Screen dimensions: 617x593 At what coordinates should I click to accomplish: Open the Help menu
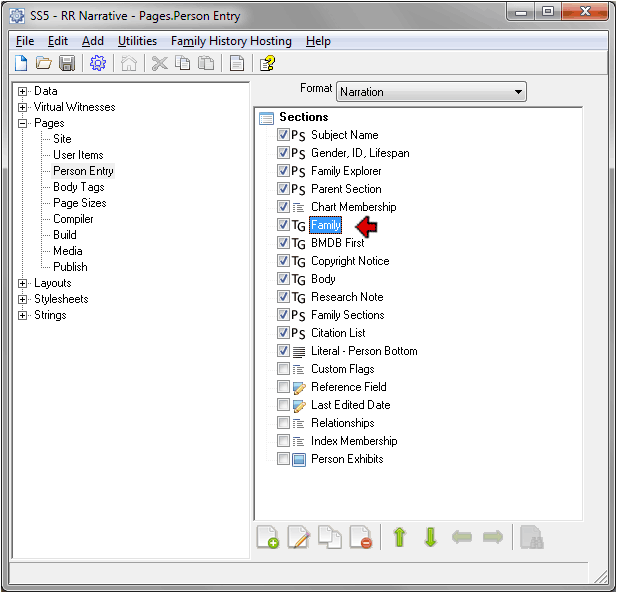(318, 41)
